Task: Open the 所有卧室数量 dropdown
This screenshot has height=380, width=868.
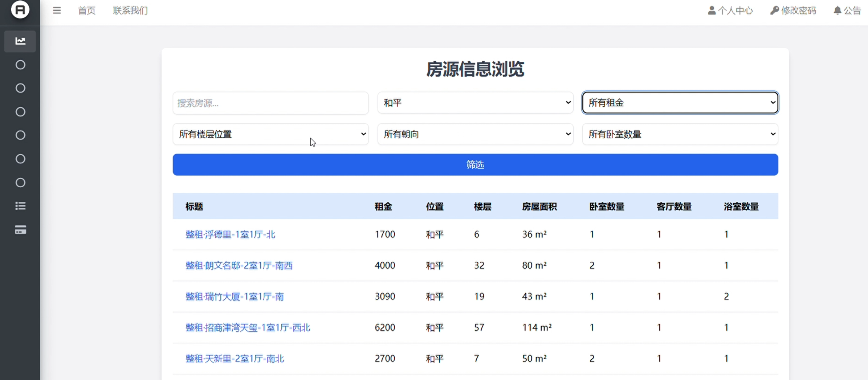Action: point(680,134)
